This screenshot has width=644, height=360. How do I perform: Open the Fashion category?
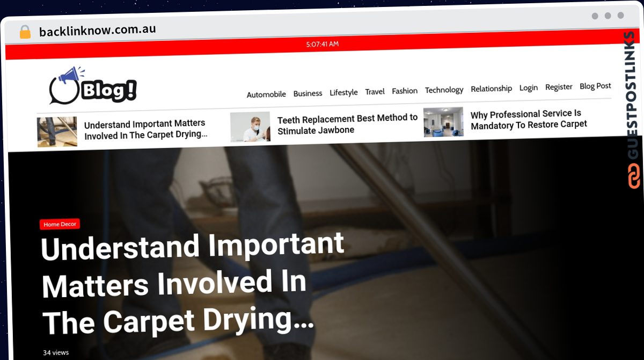tap(405, 91)
